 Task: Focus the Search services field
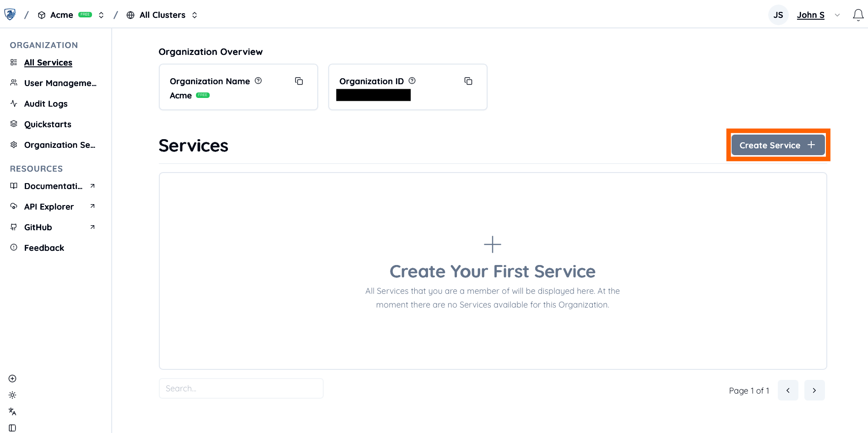click(x=241, y=389)
